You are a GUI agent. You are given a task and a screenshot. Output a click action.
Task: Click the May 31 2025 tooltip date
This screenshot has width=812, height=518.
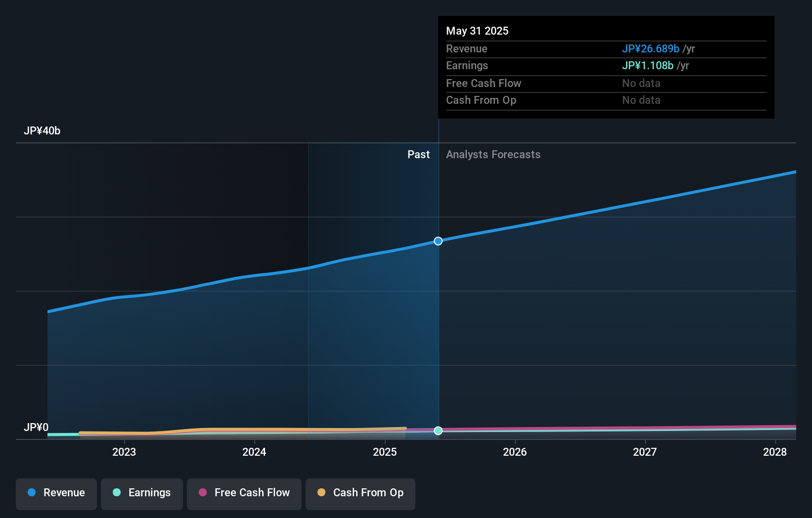[477, 31]
